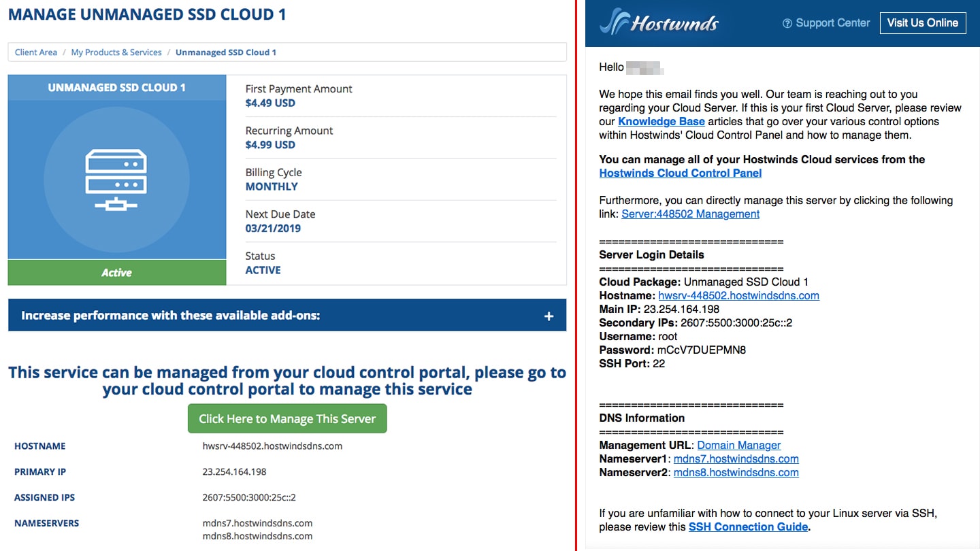Click the MANAGE UNMANAGED SSD CLOUD 1 heading
980x551 pixels.
(x=147, y=14)
